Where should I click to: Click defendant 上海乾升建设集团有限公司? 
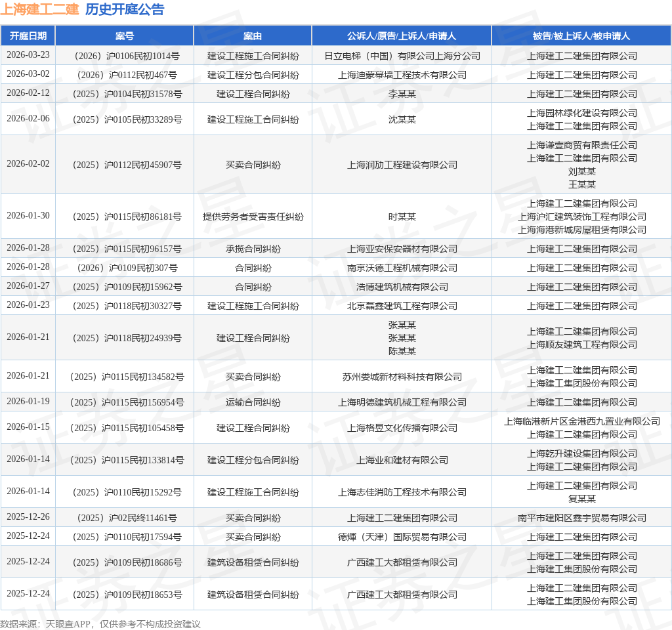click(581, 453)
